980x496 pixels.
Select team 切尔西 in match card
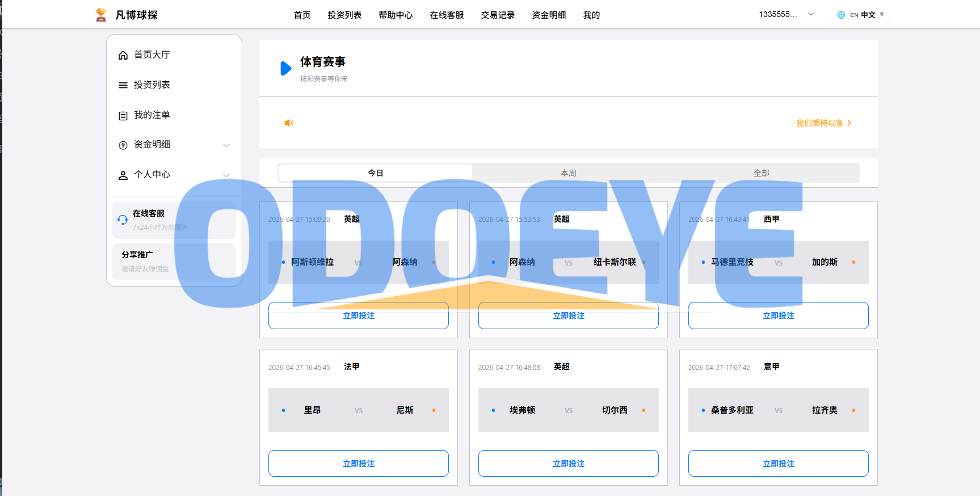point(615,410)
